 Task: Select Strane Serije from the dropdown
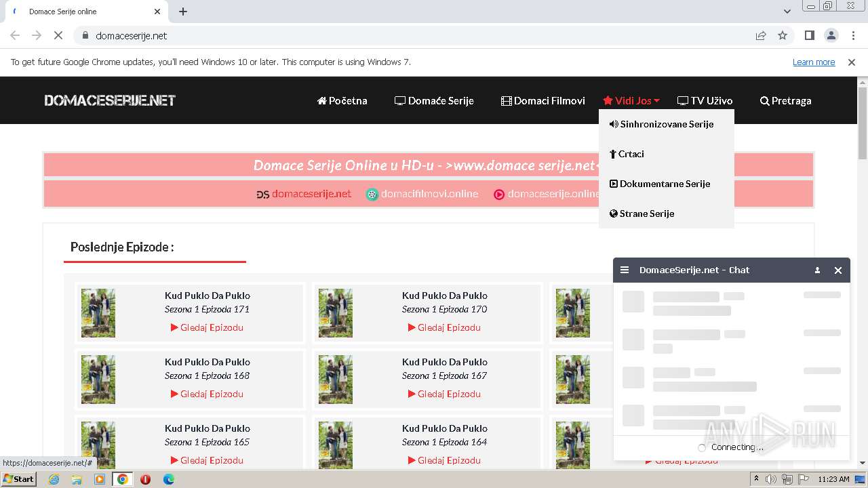pos(642,213)
